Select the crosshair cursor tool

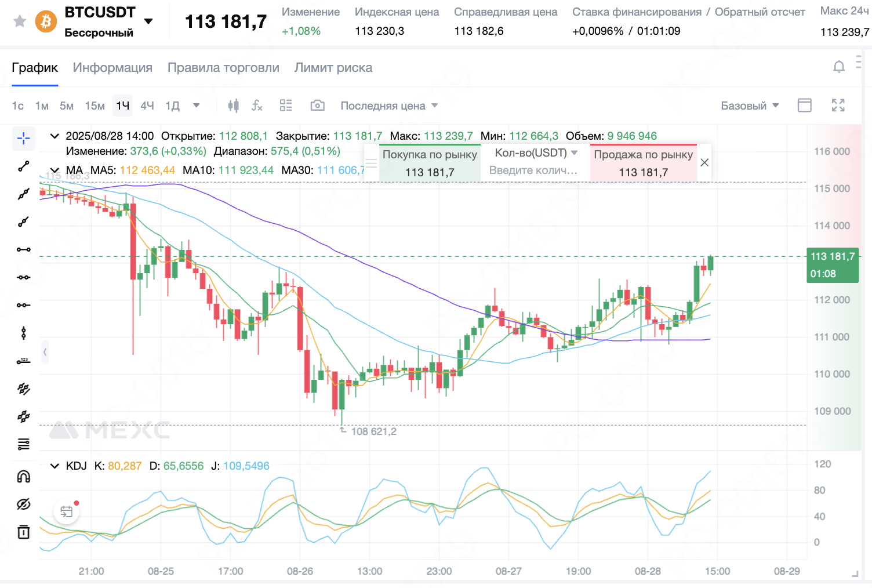coord(23,138)
